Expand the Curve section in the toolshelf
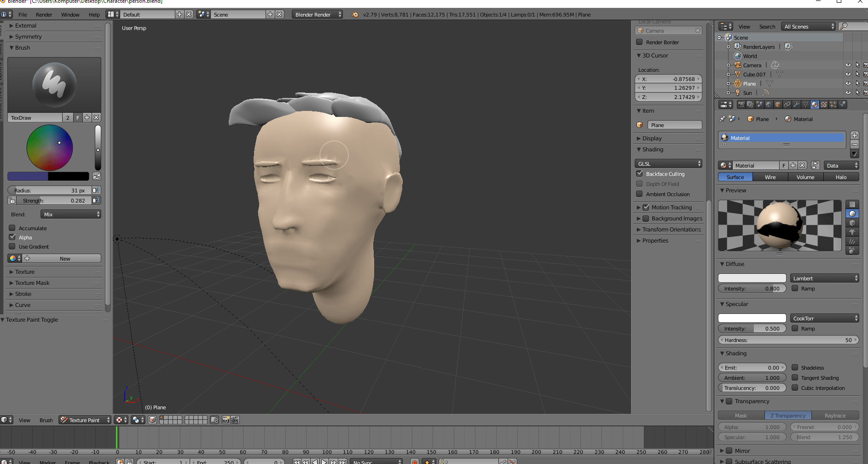The width and height of the screenshot is (868, 464). [23, 305]
